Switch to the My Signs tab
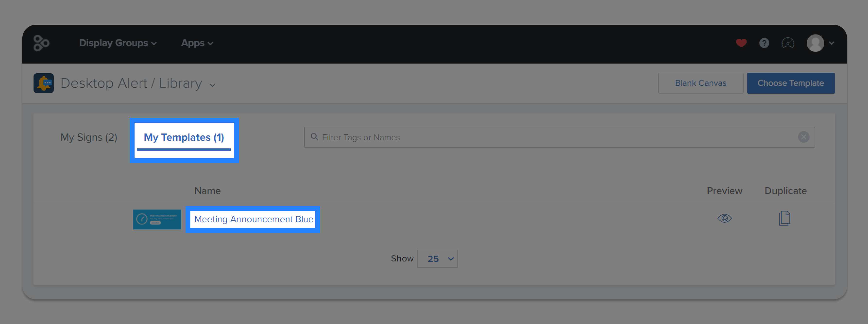 click(89, 137)
